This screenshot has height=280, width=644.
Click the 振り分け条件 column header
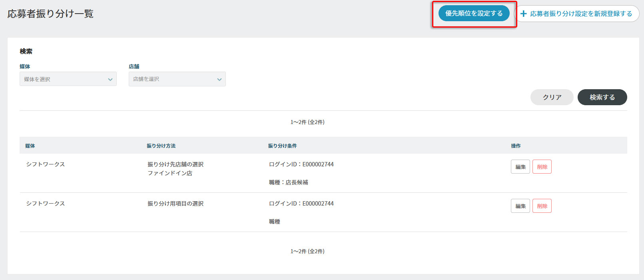[282, 146]
